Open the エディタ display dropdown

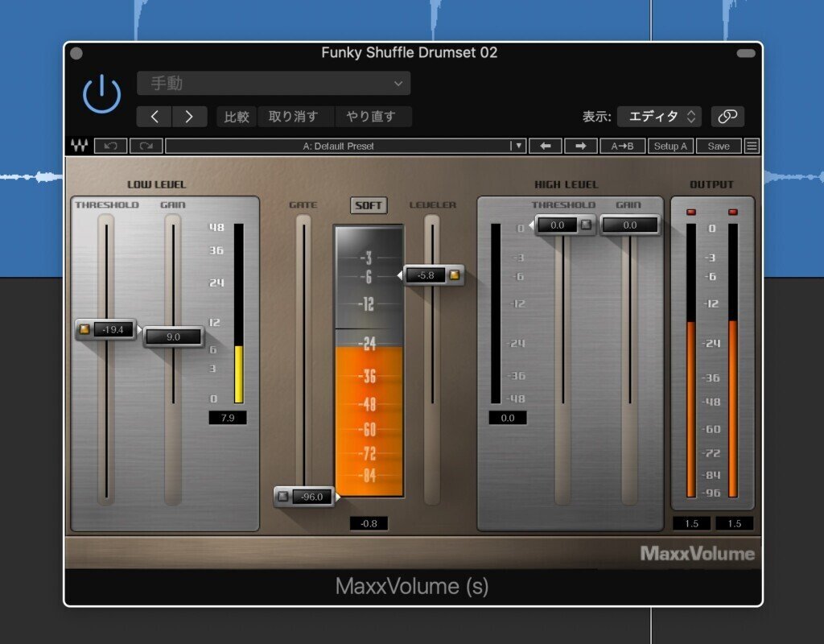click(660, 116)
